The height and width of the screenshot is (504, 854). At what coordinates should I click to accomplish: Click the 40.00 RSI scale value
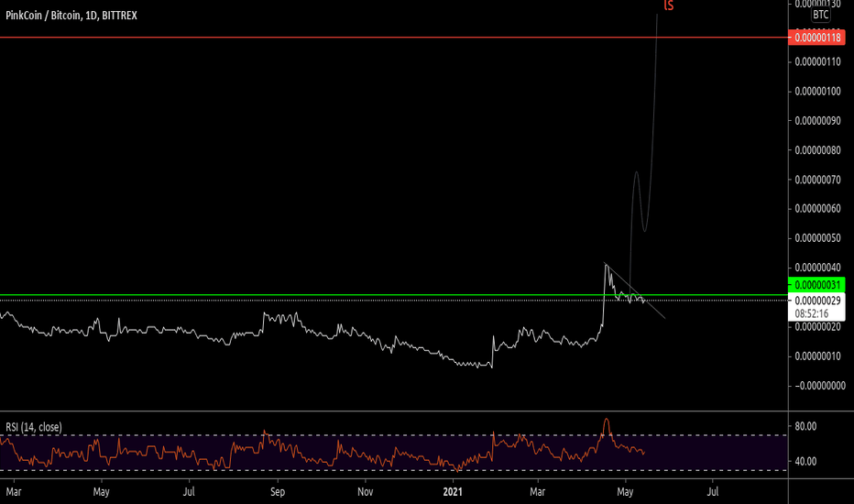point(805,461)
